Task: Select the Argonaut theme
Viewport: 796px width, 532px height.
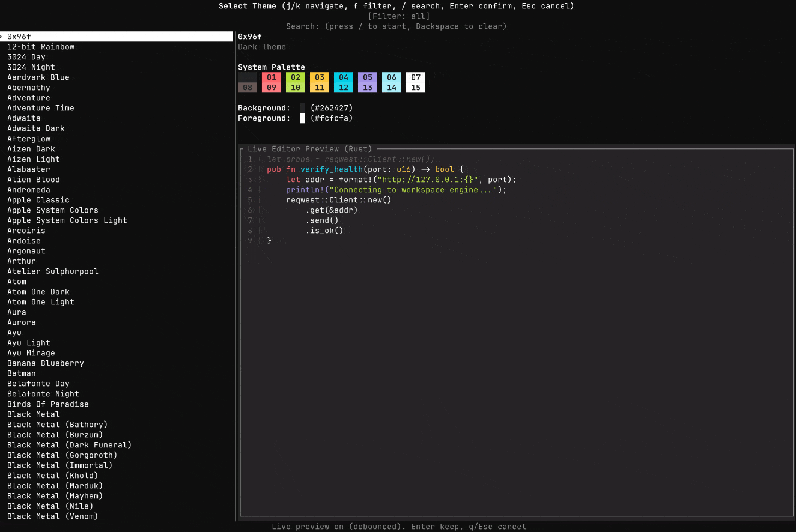Action: (x=26, y=251)
